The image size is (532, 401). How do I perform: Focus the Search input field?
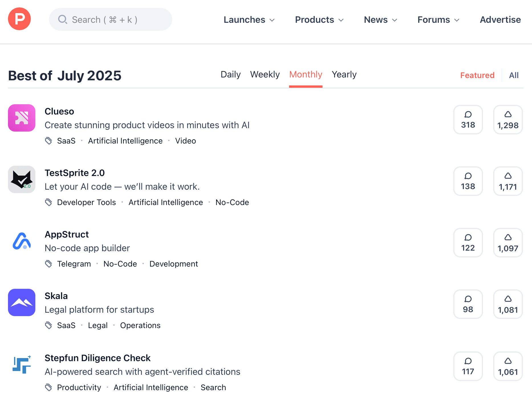111,19
